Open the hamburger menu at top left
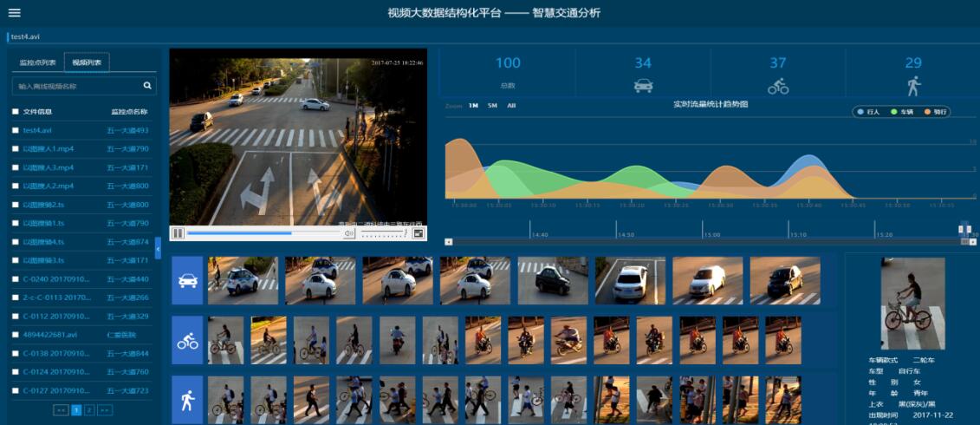The width and height of the screenshot is (980, 425). pyautogui.click(x=14, y=13)
